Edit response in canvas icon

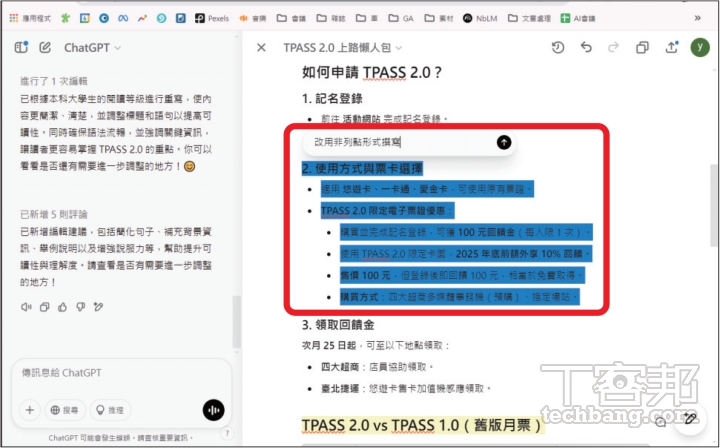tap(98, 307)
